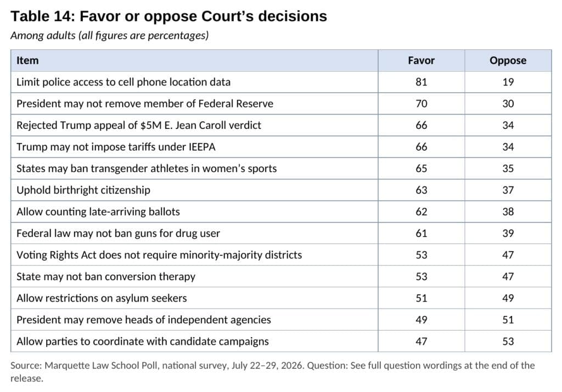This screenshot has height=392, width=562.
Task: Select Voting Rights Act districts row
Action: pos(281,255)
